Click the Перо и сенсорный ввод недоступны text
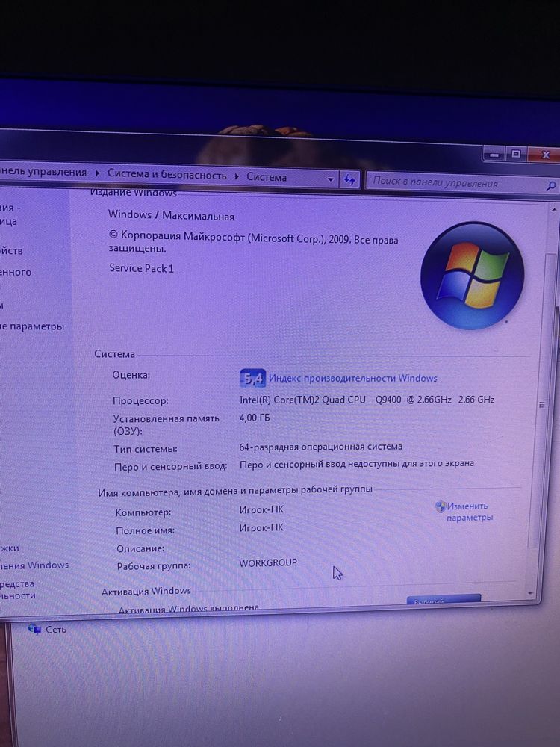The image size is (560, 747). pyautogui.click(x=357, y=464)
